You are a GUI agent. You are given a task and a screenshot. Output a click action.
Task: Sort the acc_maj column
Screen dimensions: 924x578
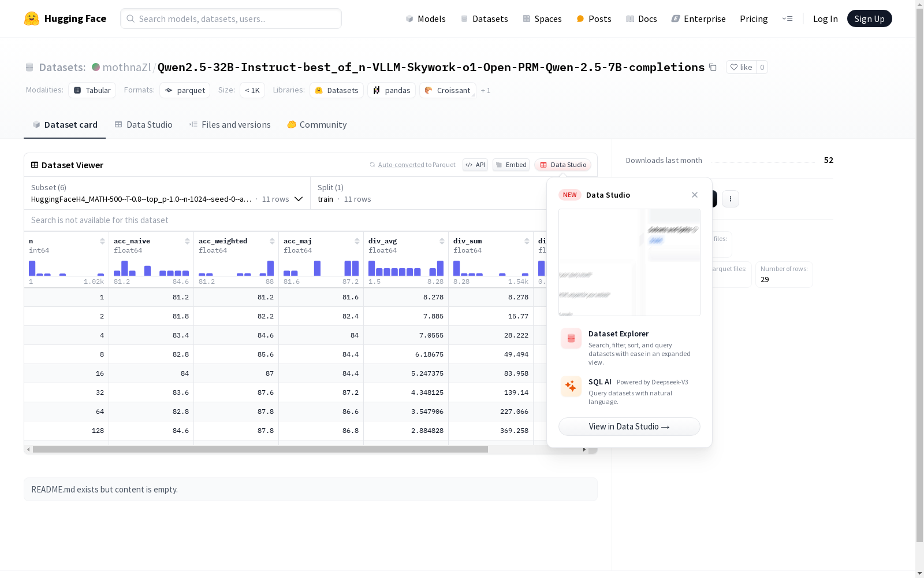pyautogui.click(x=357, y=241)
